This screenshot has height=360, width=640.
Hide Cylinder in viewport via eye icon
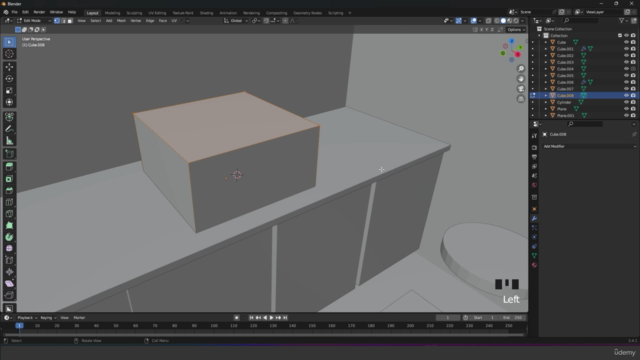click(x=627, y=102)
